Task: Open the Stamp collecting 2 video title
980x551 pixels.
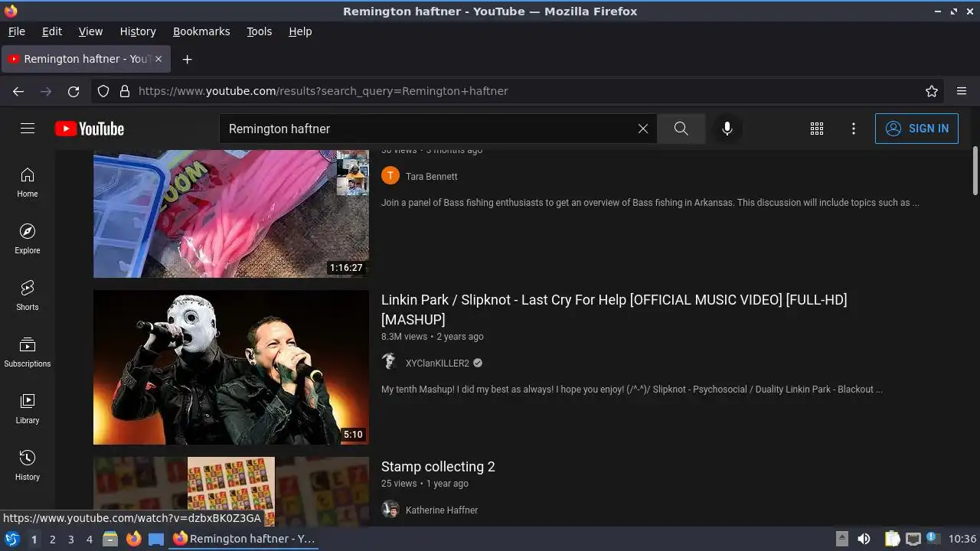Action: (438, 467)
